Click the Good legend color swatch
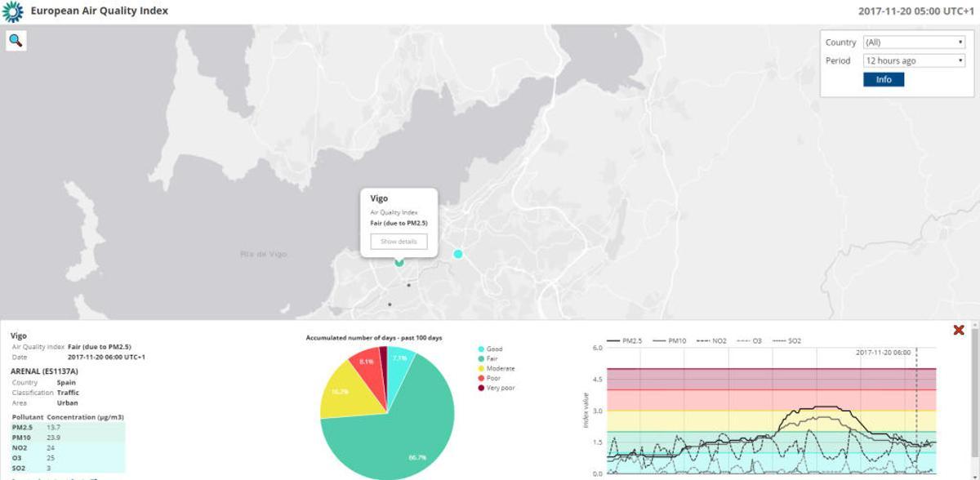This screenshot has height=480, width=980. point(480,349)
